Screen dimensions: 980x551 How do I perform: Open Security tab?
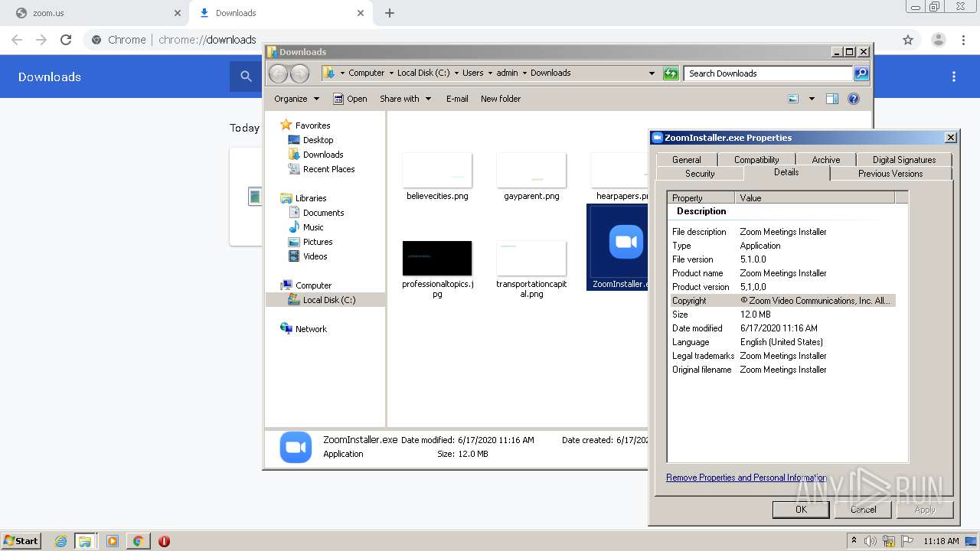[x=700, y=174]
